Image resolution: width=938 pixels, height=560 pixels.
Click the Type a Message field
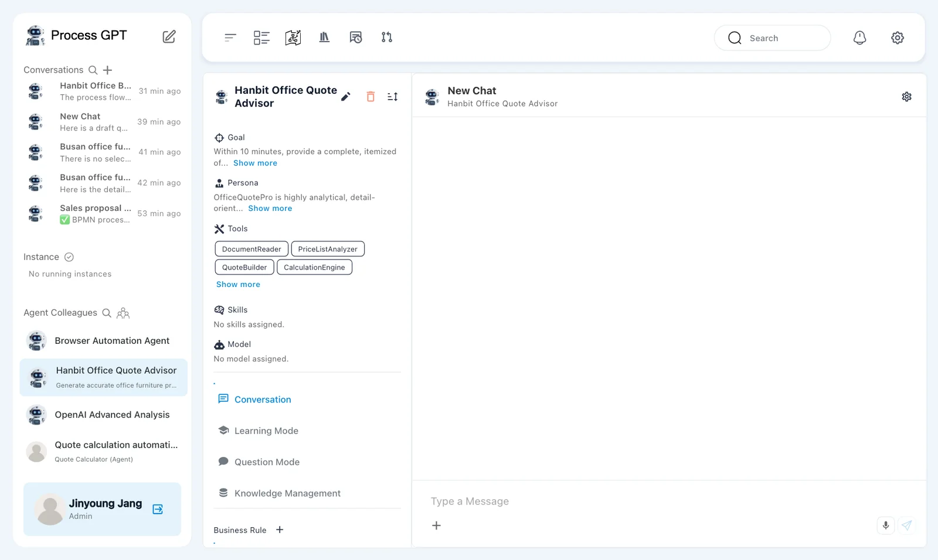[x=668, y=501]
